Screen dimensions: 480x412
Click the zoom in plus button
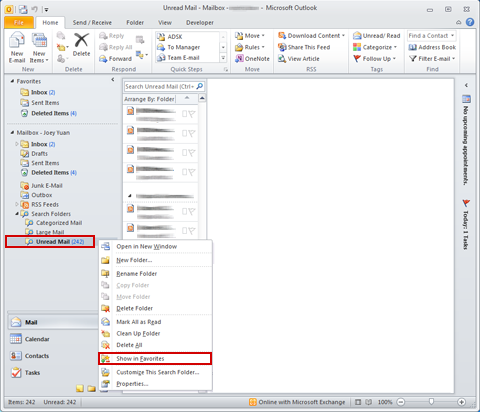[462, 402]
